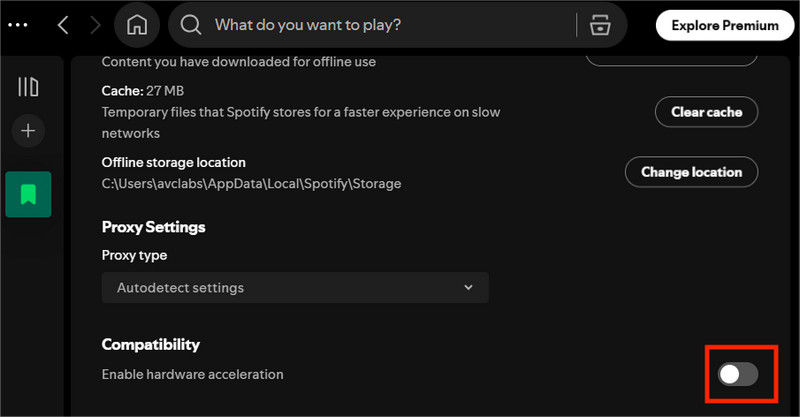
Task: Click the Explore Premium button
Action: 725,26
